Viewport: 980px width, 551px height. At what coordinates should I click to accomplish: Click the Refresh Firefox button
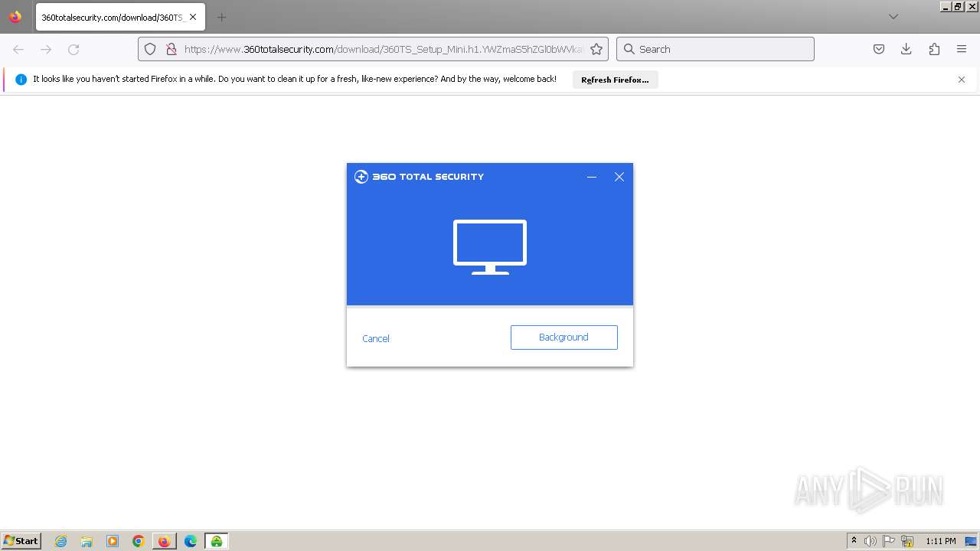coord(615,80)
